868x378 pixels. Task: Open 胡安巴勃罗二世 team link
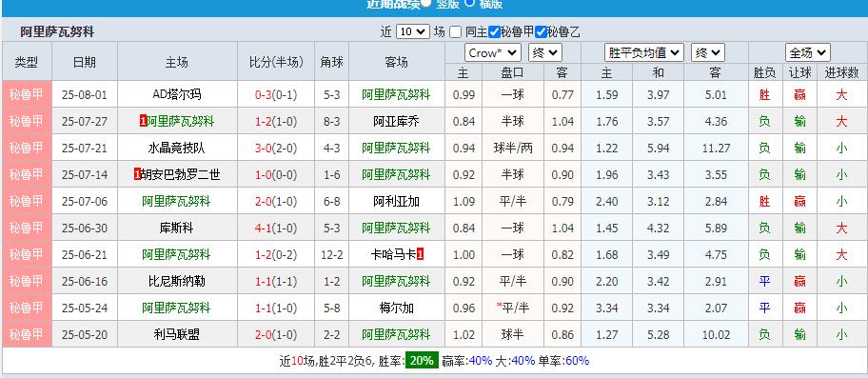(181, 174)
